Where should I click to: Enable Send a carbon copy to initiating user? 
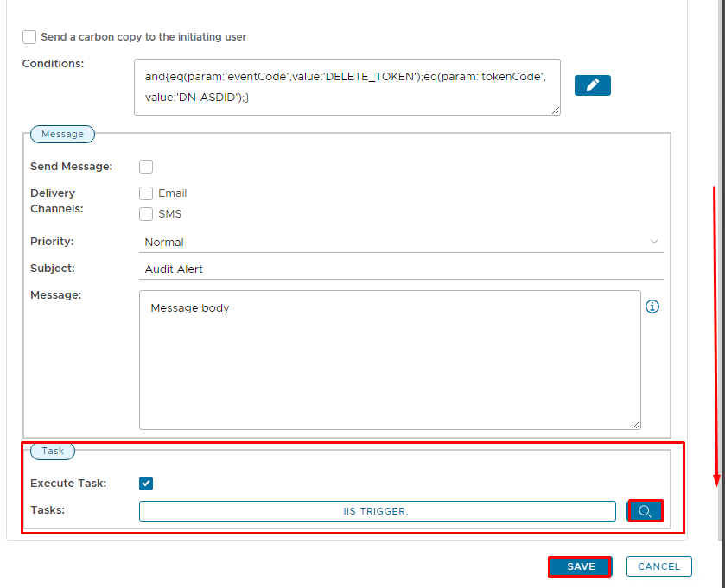coord(29,37)
